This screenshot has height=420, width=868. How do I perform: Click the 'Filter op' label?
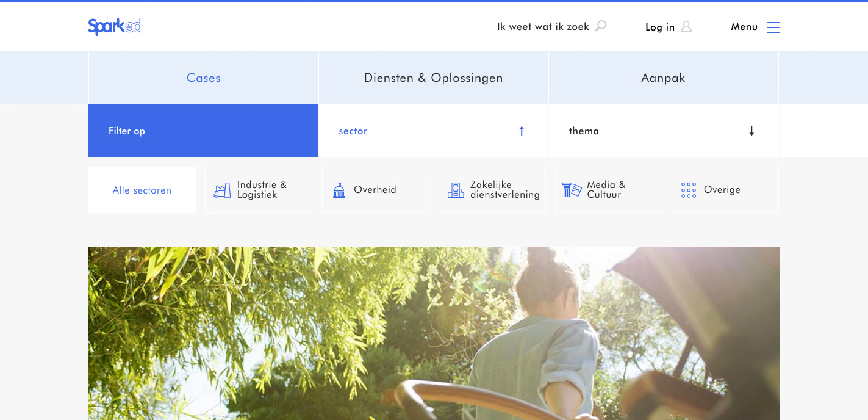127,131
